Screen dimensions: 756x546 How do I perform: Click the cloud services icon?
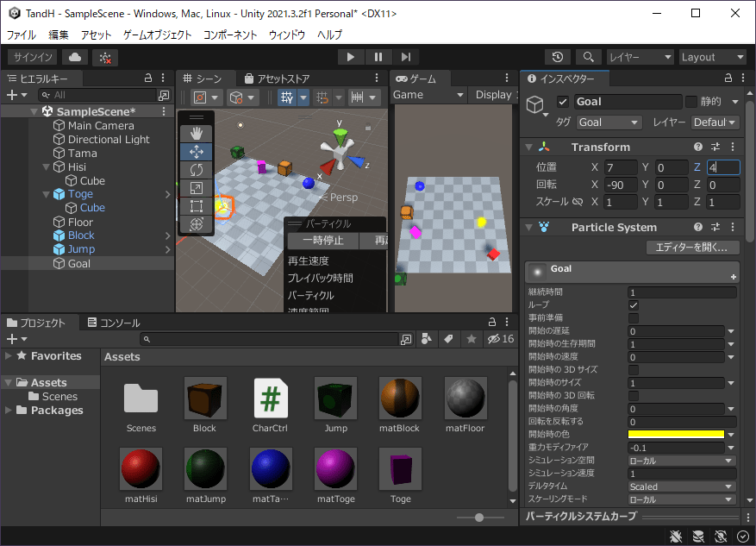tap(75, 57)
